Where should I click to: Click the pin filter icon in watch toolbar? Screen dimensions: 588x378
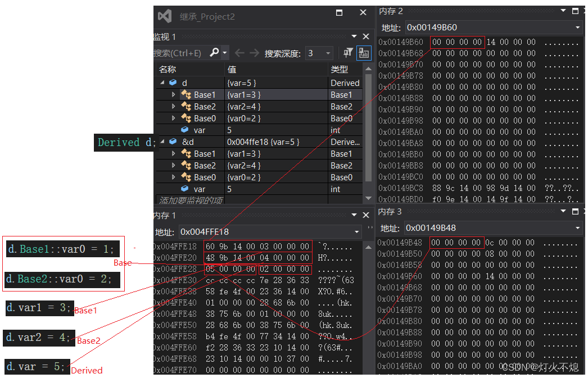coord(348,53)
